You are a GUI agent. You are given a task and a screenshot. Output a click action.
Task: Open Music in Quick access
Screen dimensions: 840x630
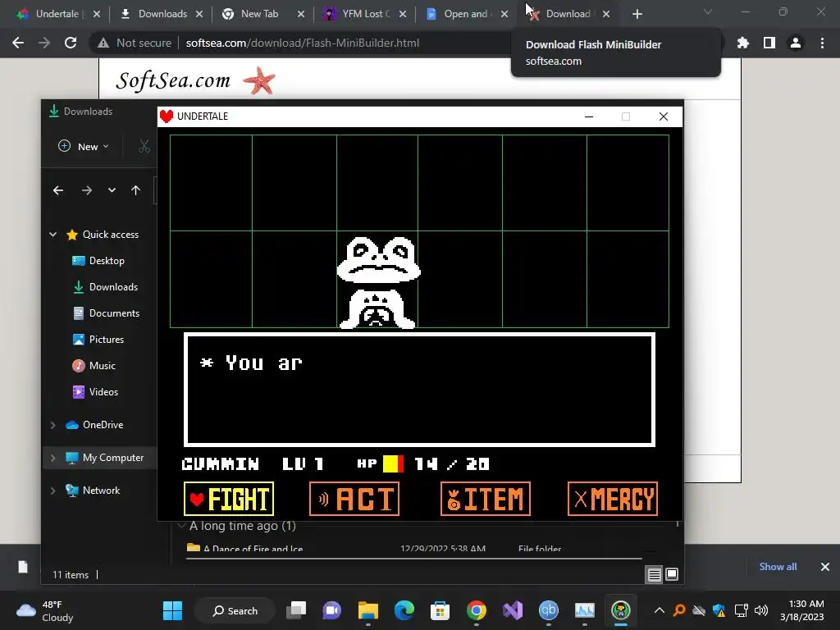tap(94, 366)
